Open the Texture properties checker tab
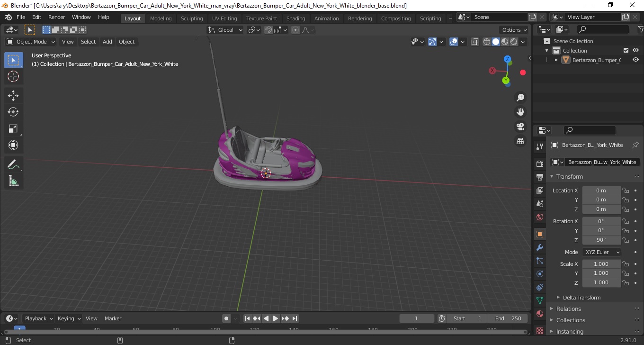This screenshot has height=345, width=644. tap(540, 330)
